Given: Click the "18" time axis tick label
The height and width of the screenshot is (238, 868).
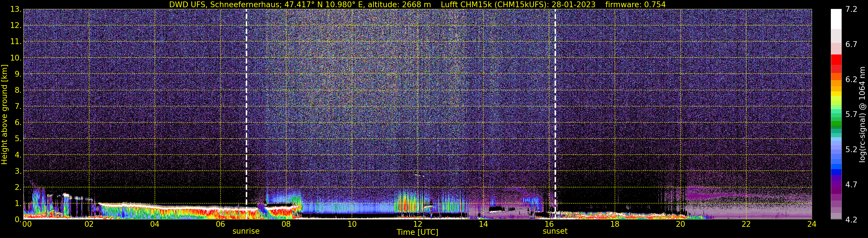Looking at the screenshot, I should pyautogui.click(x=614, y=224).
